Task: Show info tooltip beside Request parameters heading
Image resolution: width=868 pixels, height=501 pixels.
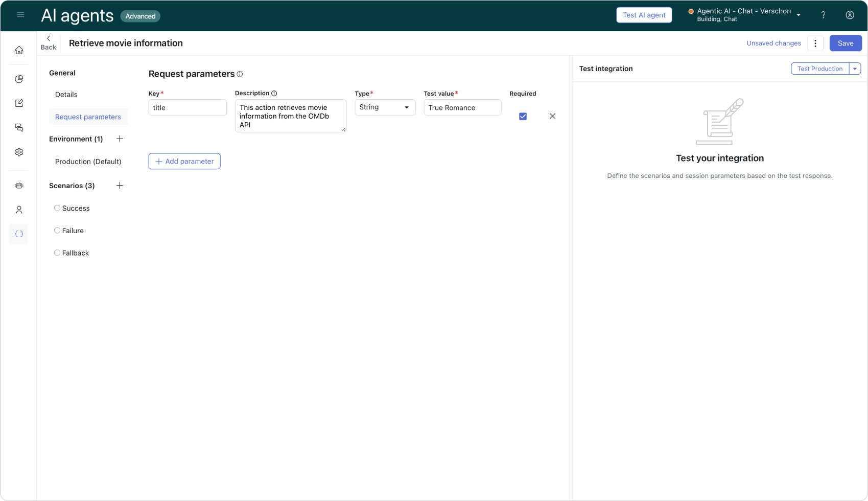Action: click(x=240, y=74)
